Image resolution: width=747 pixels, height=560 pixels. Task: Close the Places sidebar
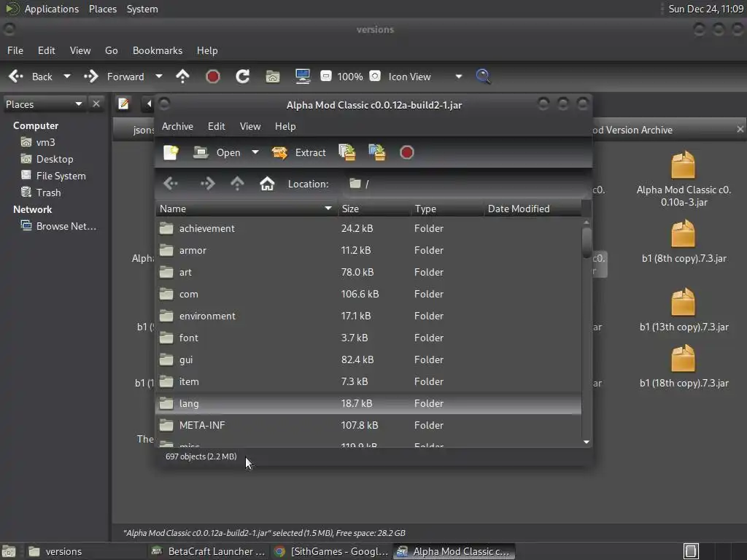click(x=96, y=104)
